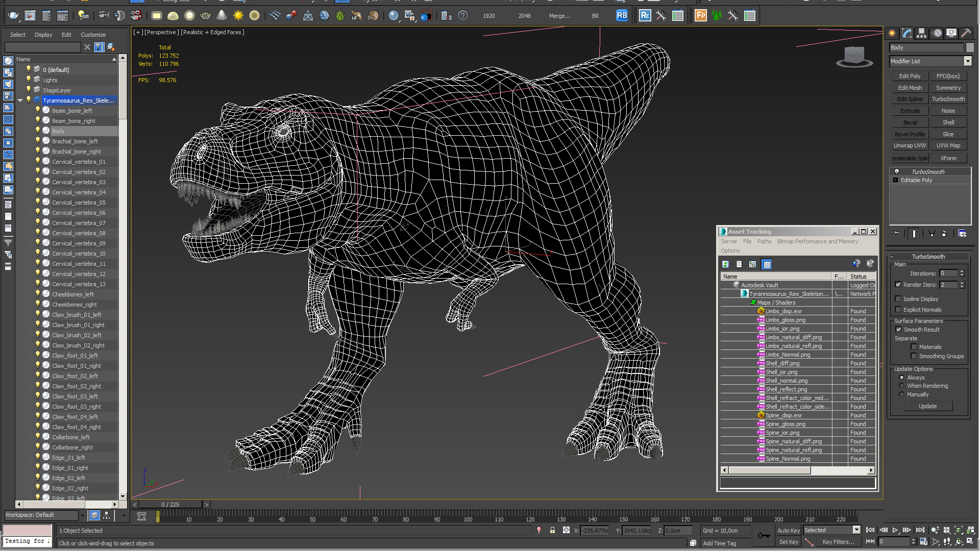Viewport: 980px width, 551px height.
Task: Open Server menu in Asset Tracking
Action: (x=729, y=241)
